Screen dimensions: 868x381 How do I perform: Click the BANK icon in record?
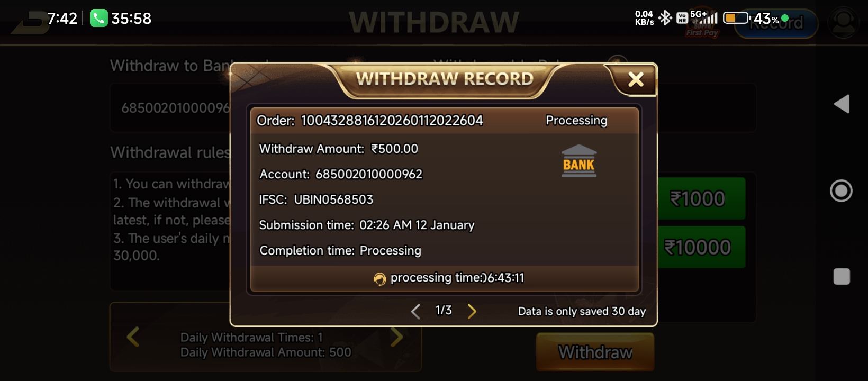579,160
